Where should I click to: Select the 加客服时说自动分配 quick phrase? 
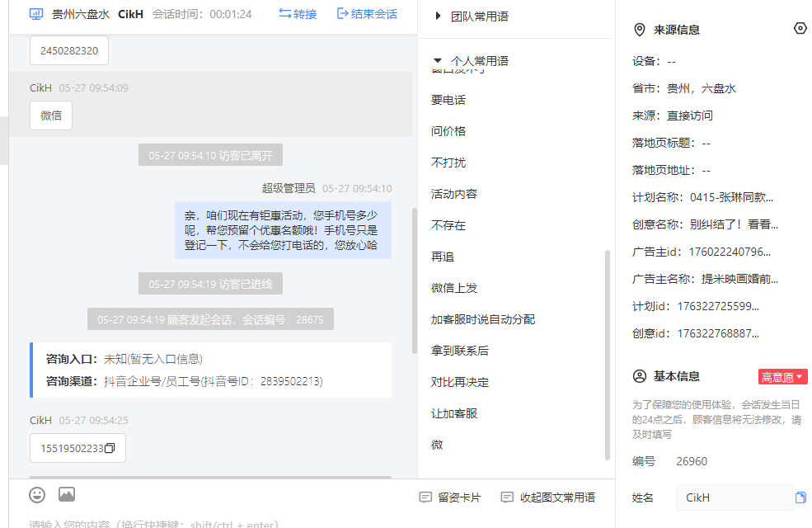coord(482,319)
